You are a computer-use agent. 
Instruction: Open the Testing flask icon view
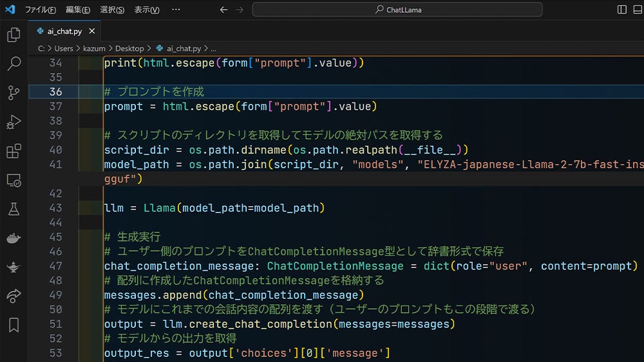[x=14, y=209]
